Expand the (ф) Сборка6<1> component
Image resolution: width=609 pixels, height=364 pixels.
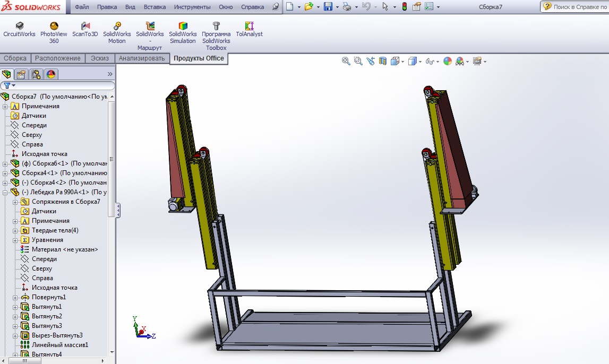pyautogui.click(x=5, y=164)
